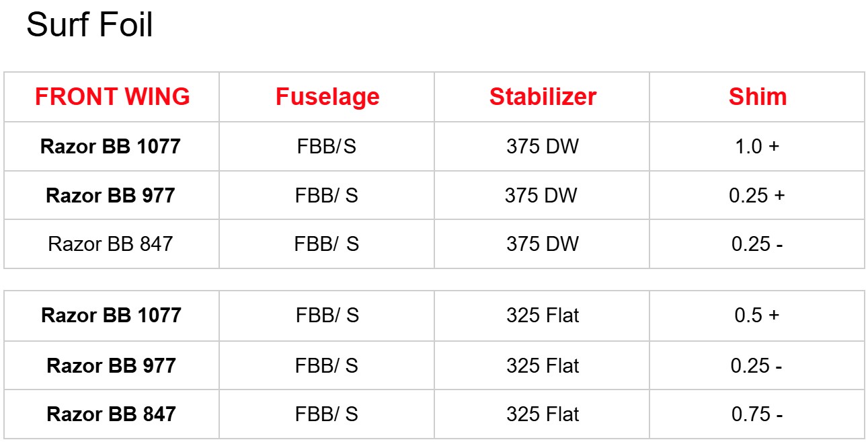Click Razor BB 1077 in the 375 DW group

(110, 147)
